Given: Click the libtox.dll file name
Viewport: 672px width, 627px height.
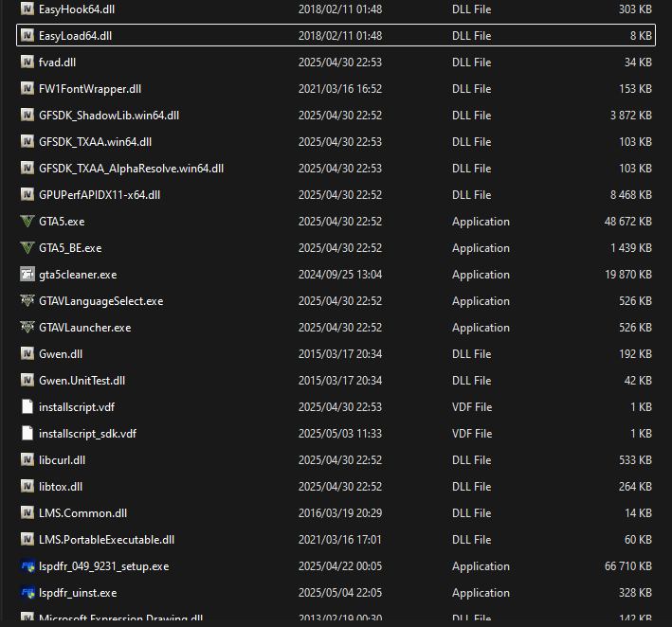Looking at the screenshot, I should (x=61, y=487).
